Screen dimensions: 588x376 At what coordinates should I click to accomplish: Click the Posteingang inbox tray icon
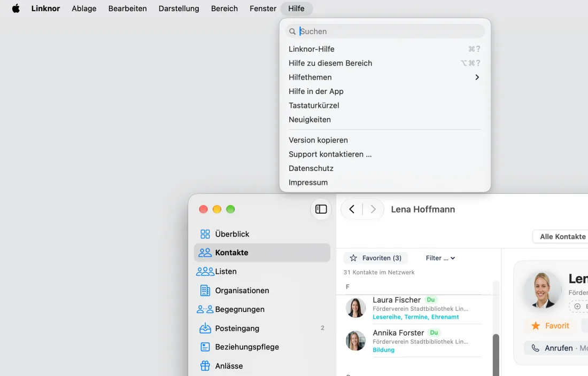pos(205,328)
